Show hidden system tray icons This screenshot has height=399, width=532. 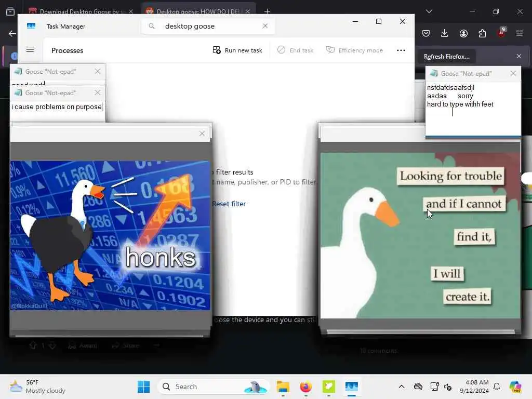(402, 387)
